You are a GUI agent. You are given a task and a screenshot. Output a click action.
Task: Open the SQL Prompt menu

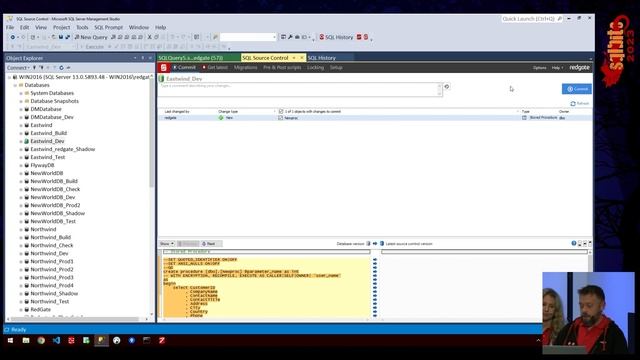109,27
